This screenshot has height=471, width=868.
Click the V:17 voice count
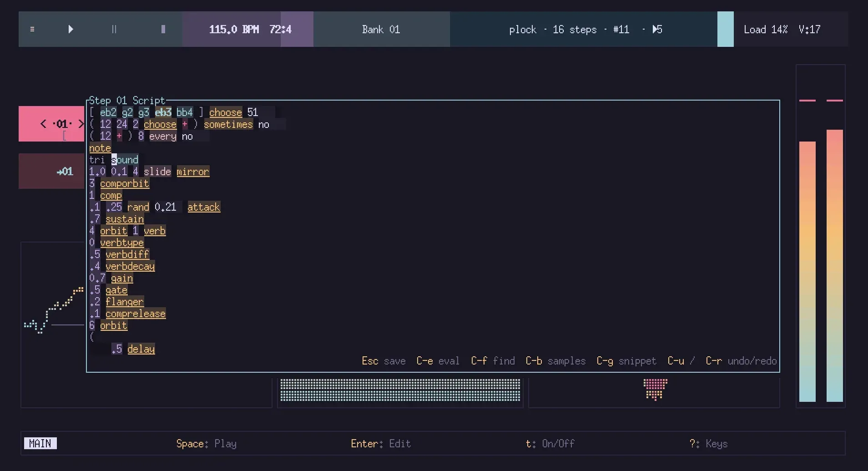[810, 30]
